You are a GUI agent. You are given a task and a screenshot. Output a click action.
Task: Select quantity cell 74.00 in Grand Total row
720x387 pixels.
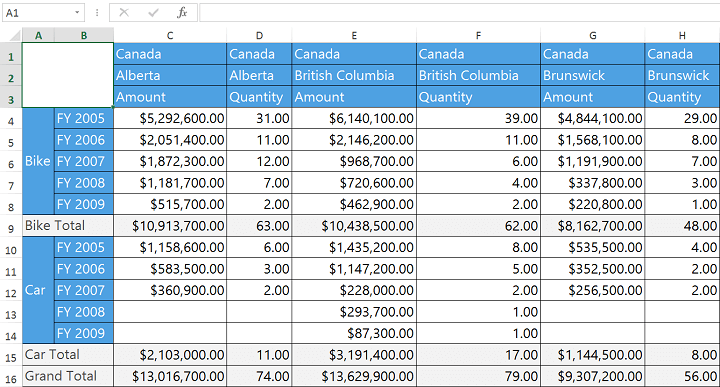tap(259, 376)
